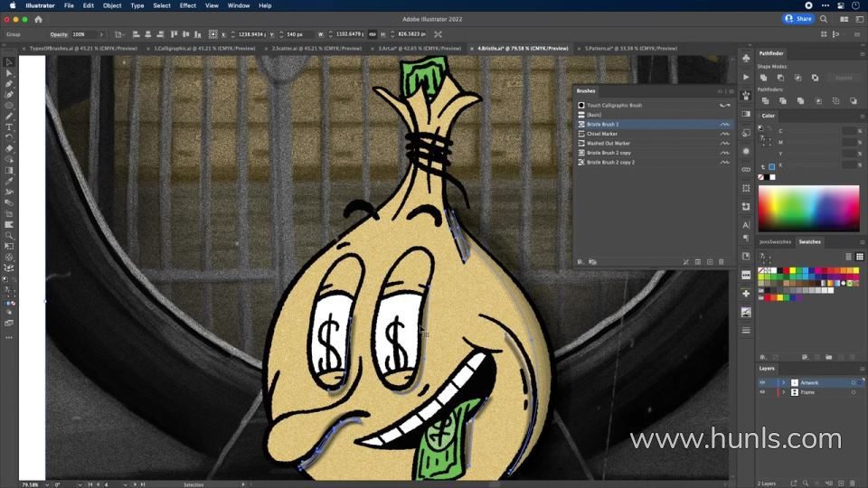
Task: Switch Swatches panel to list view
Action: 849,257
